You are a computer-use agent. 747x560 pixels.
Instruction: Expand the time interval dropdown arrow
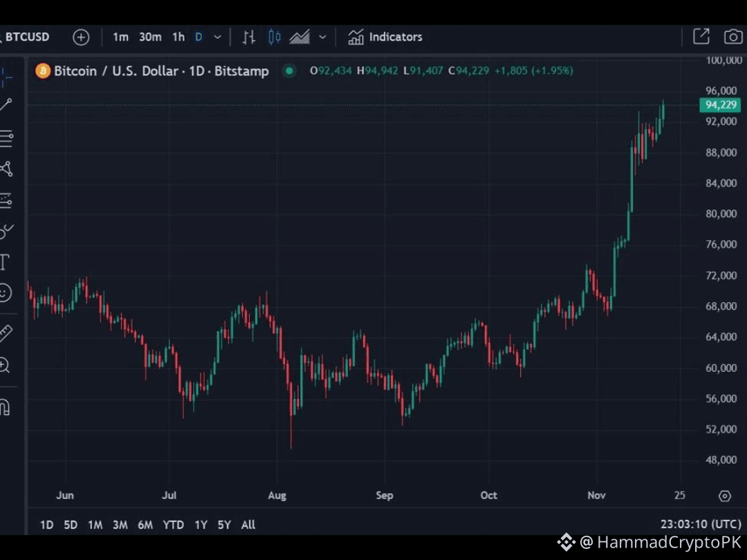tap(217, 37)
